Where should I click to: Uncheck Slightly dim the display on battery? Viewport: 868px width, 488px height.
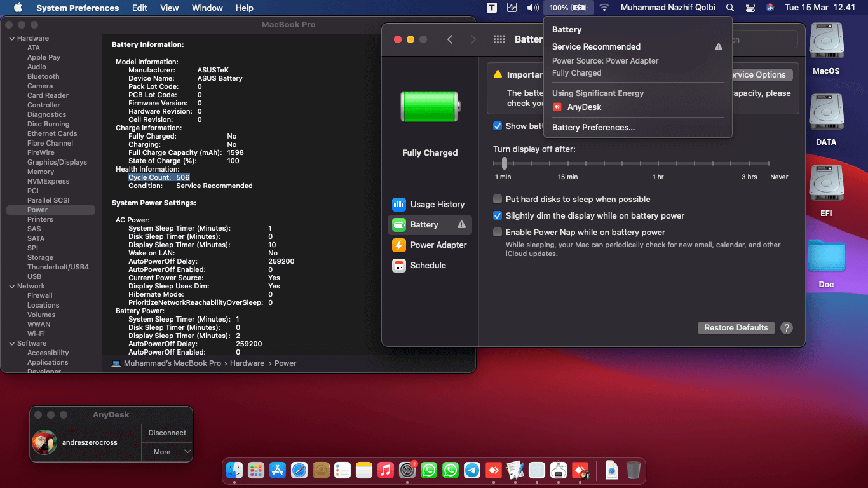pos(498,215)
